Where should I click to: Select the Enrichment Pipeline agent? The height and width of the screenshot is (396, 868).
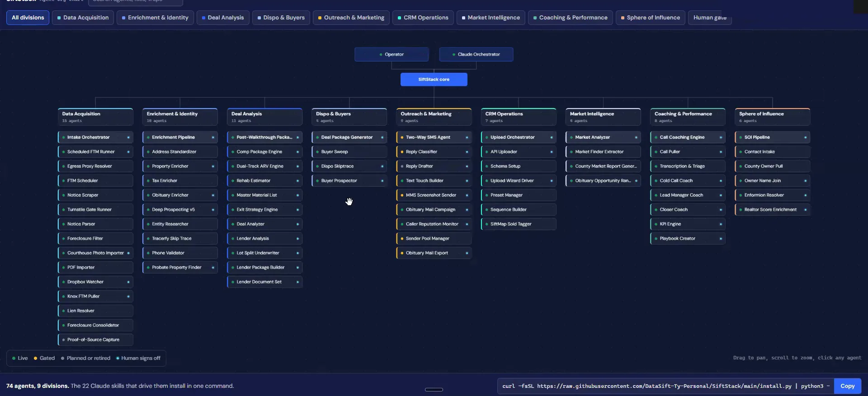pyautogui.click(x=180, y=137)
